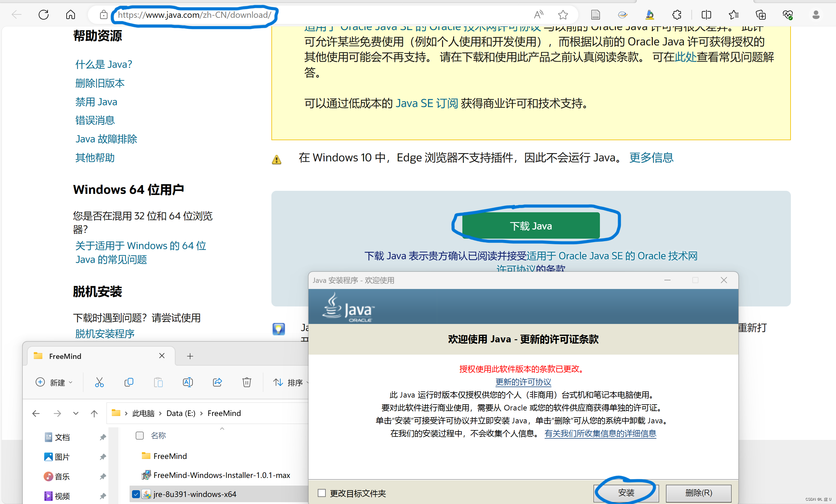
Task: Open browser essentials heart icon
Action: coord(787,15)
